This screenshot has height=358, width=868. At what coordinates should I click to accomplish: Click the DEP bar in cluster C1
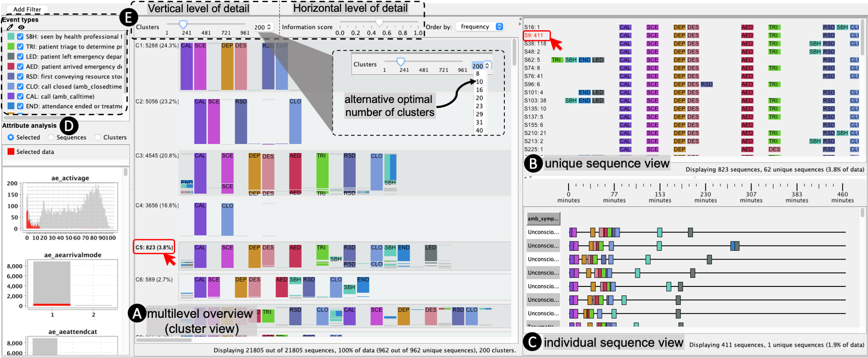pos(227,66)
